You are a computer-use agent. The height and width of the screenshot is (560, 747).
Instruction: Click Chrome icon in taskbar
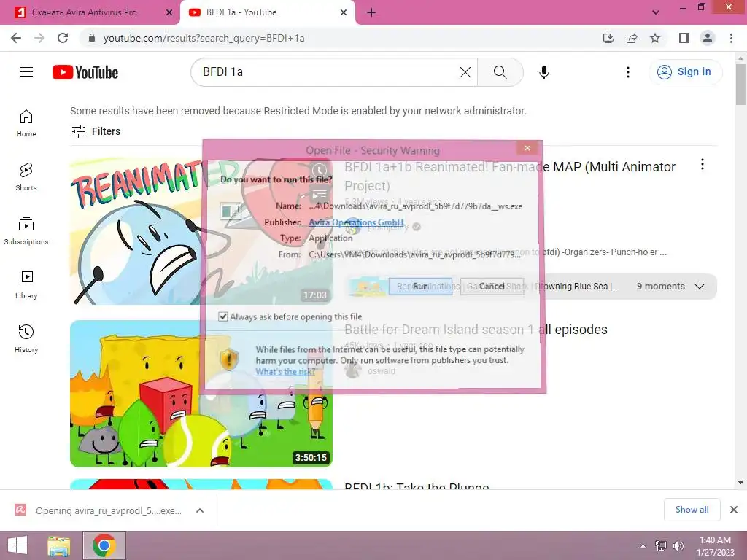104,545
